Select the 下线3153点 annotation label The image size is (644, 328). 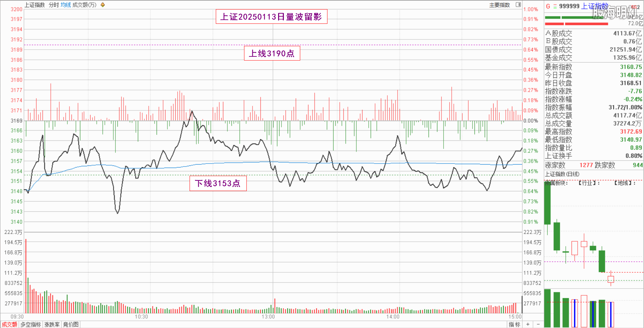coord(218,184)
